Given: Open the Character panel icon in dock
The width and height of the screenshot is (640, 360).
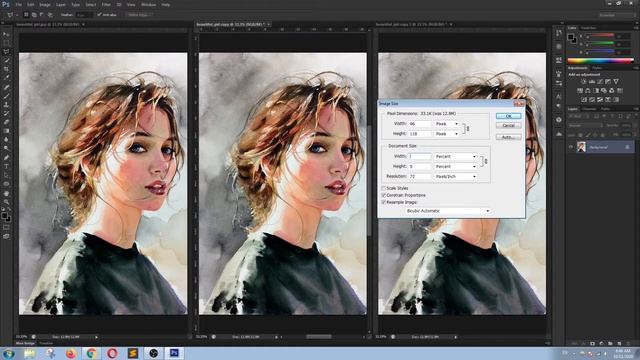Looking at the screenshot, I should click(x=559, y=97).
